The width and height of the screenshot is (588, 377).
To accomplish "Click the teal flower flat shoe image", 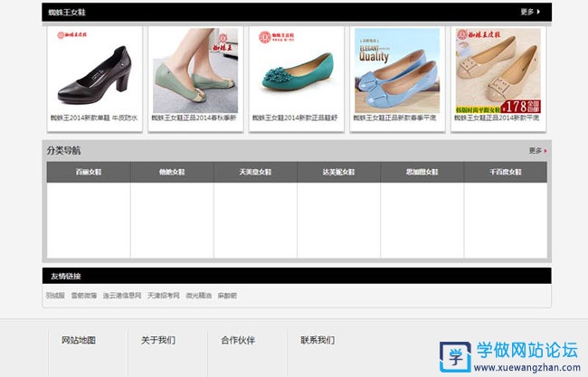I will click(x=295, y=70).
